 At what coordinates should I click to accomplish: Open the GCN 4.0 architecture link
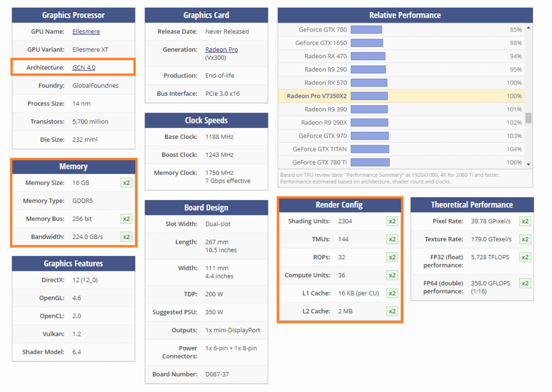click(x=83, y=67)
